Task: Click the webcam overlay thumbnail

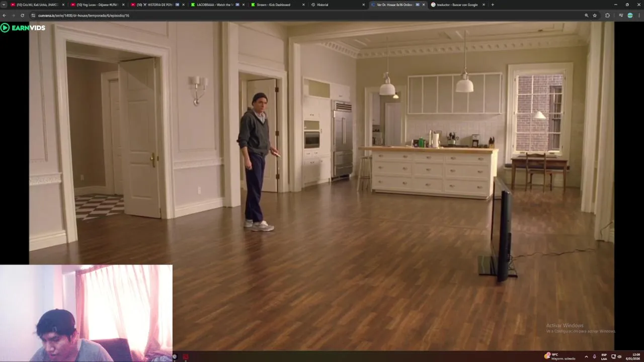Action: (86, 313)
